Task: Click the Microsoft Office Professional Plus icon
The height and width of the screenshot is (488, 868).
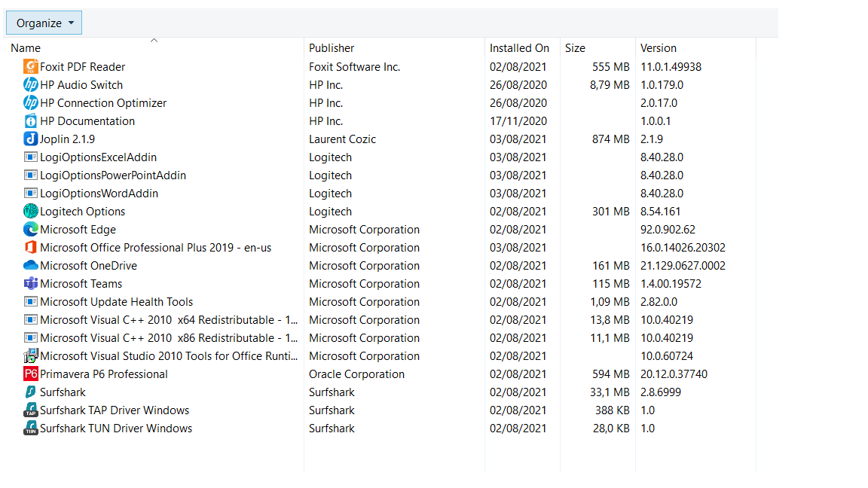Action: tap(30, 247)
